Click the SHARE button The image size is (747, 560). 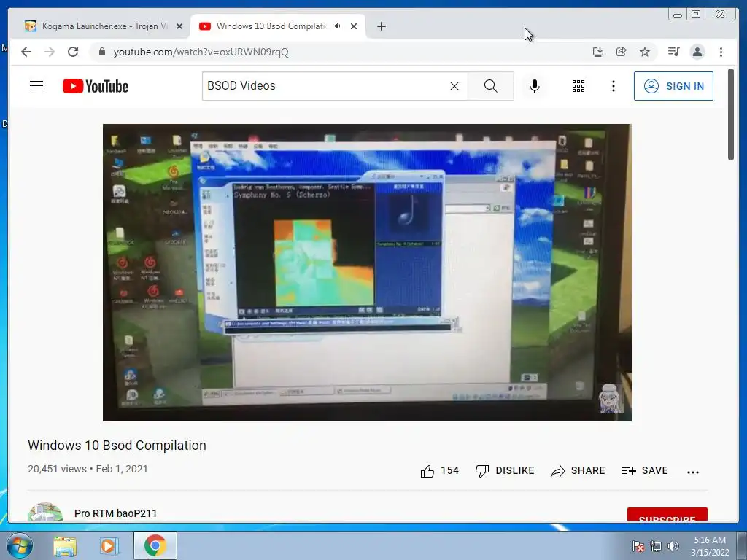click(578, 471)
